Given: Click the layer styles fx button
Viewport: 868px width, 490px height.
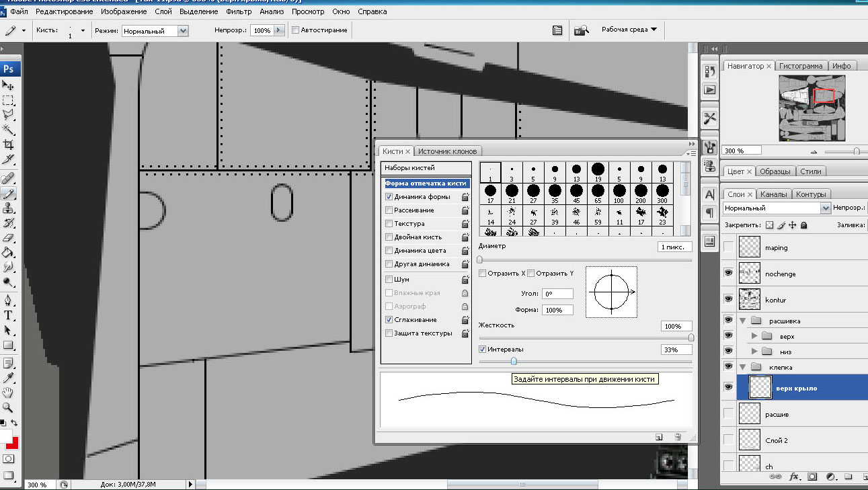Looking at the screenshot, I should pyautogui.click(x=794, y=477).
